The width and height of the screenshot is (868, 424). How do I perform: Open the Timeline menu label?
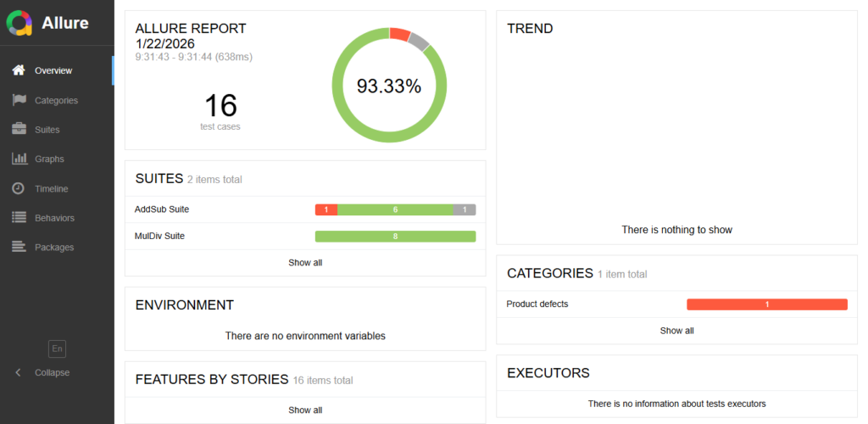click(52, 189)
